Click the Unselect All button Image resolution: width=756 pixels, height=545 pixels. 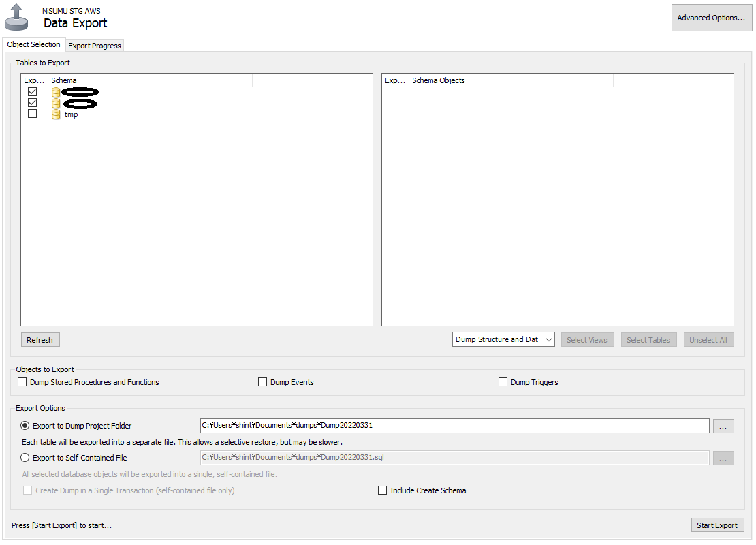coord(709,340)
